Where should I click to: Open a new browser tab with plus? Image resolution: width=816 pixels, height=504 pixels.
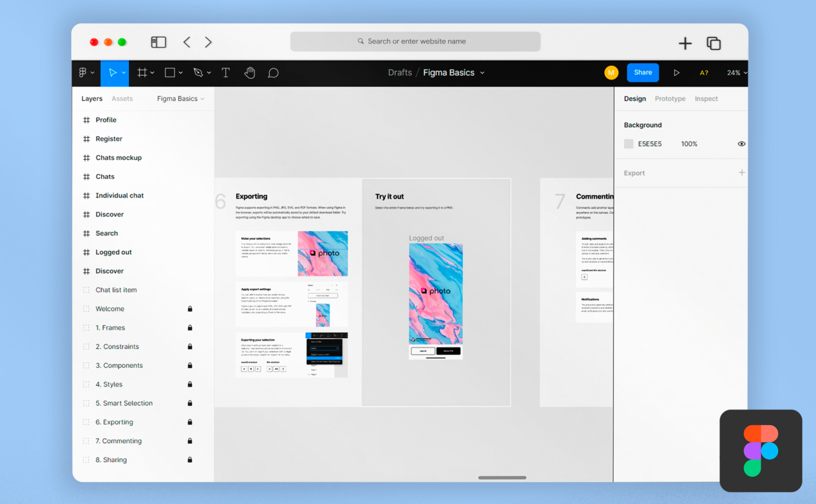[685, 43]
